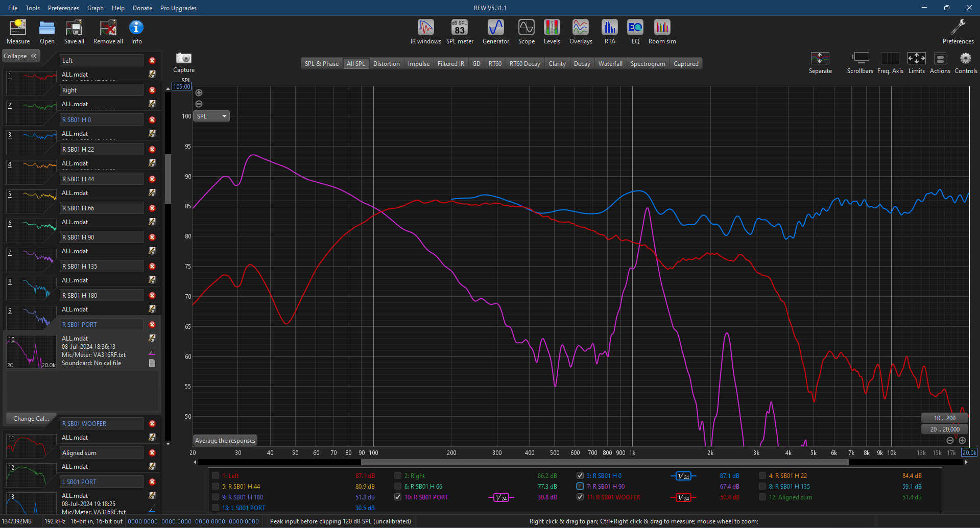The height and width of the screenshot is (528, 980).
Task: Click the horizontal frequency scrollbar thumb
Action: pyautogui.click(x=605, y=462)
